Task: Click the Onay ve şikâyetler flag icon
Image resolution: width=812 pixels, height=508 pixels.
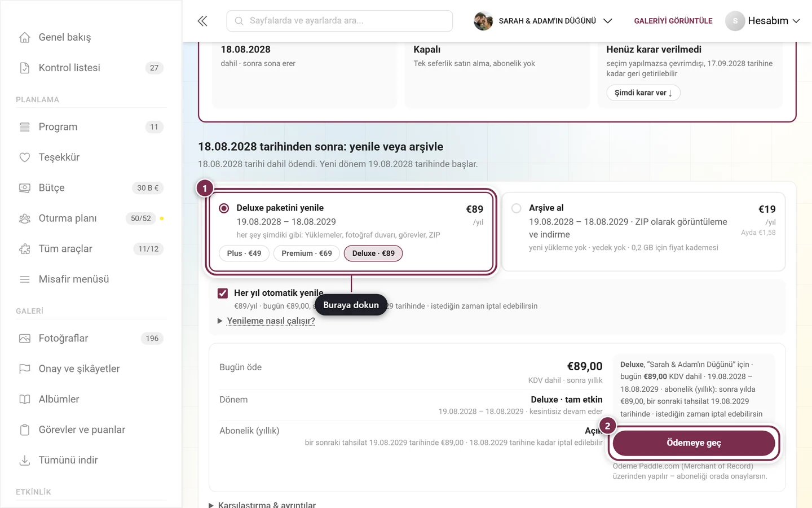Action: point(25,369)
